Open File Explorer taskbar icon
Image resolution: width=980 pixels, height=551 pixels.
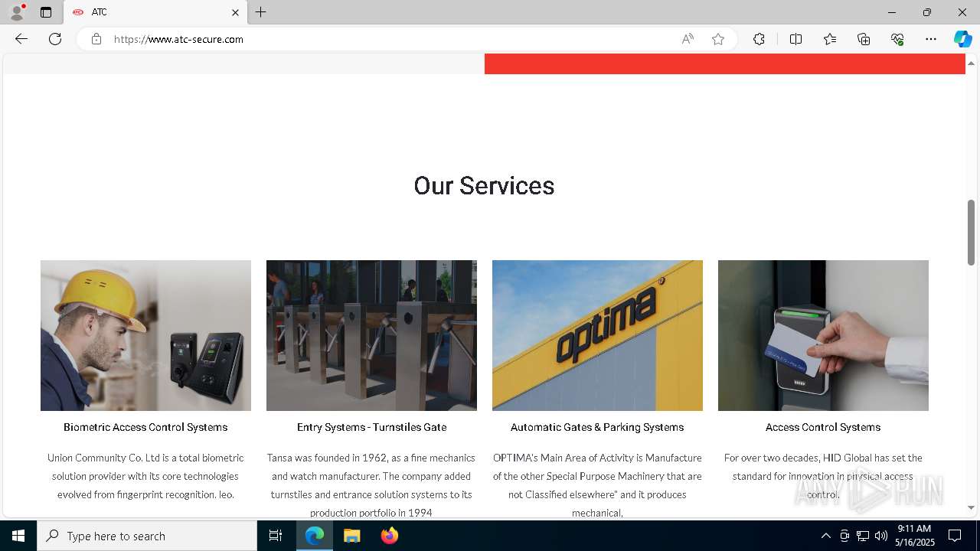point(351,536)
